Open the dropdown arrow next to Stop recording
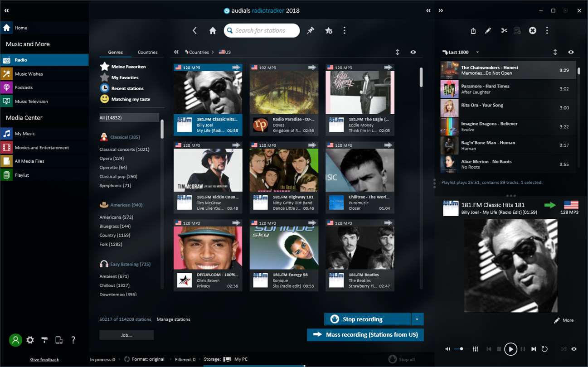 pos(417,319)
